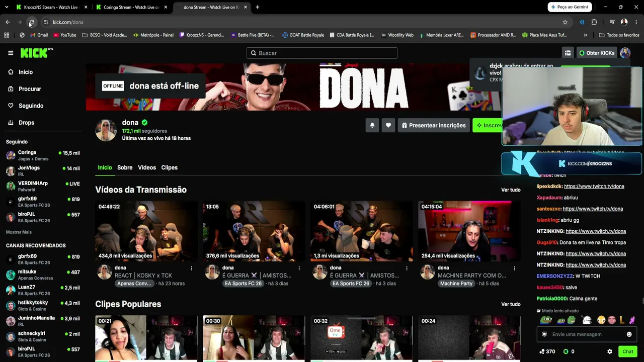Click the Envie uma mensagem chat input
The height and width of the screenshot is (362, 644).
tap(586, 334)
